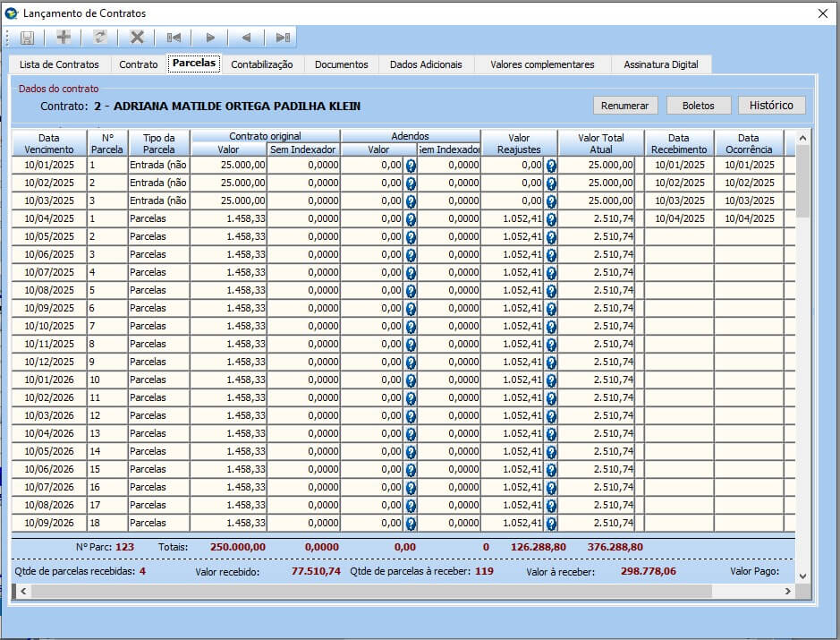Click the single right-pointing triangle in toolbar
Screen dimensions: 840x640
(x=210, y=38)
